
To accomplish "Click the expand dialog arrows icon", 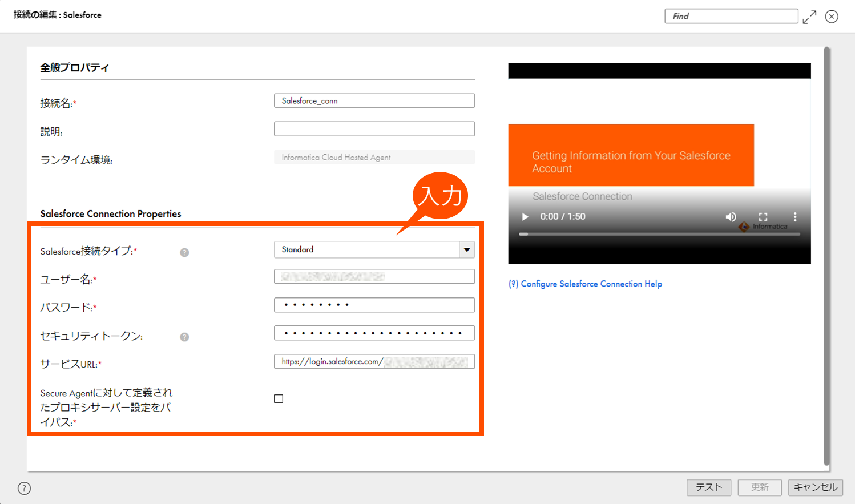I will (809, 17).
